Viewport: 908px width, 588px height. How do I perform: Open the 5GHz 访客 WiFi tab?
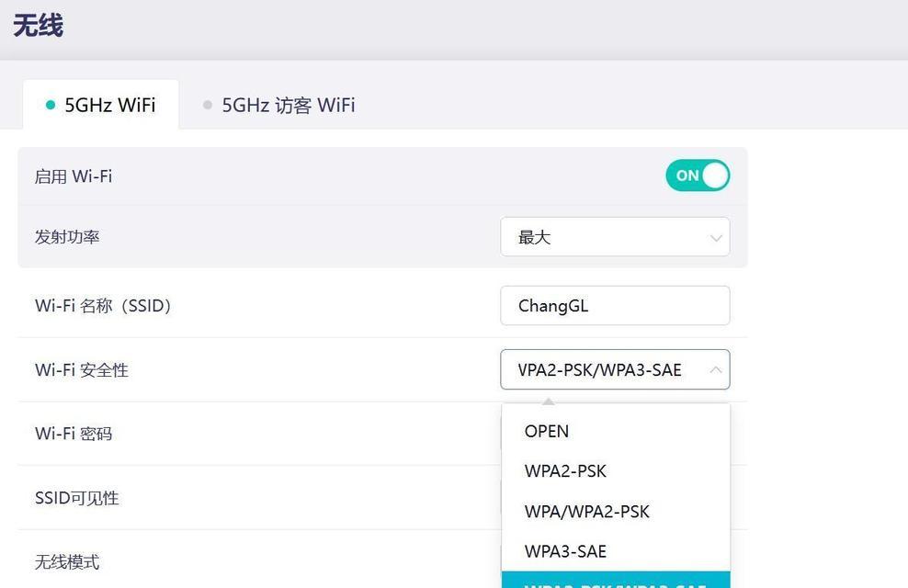click(278, 105)
